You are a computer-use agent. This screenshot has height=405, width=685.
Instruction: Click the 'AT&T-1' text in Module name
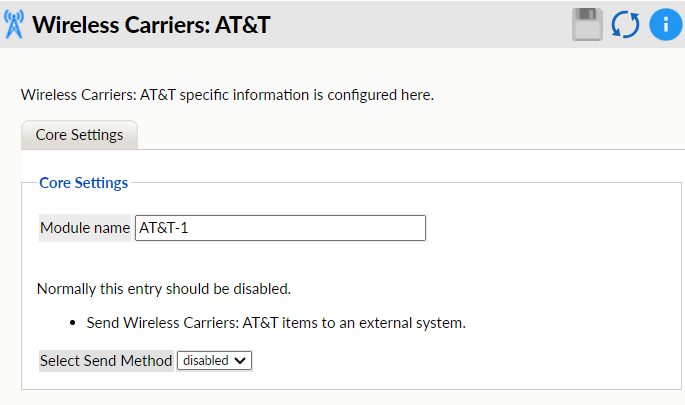pyautogui.click(x=164, y=228)
